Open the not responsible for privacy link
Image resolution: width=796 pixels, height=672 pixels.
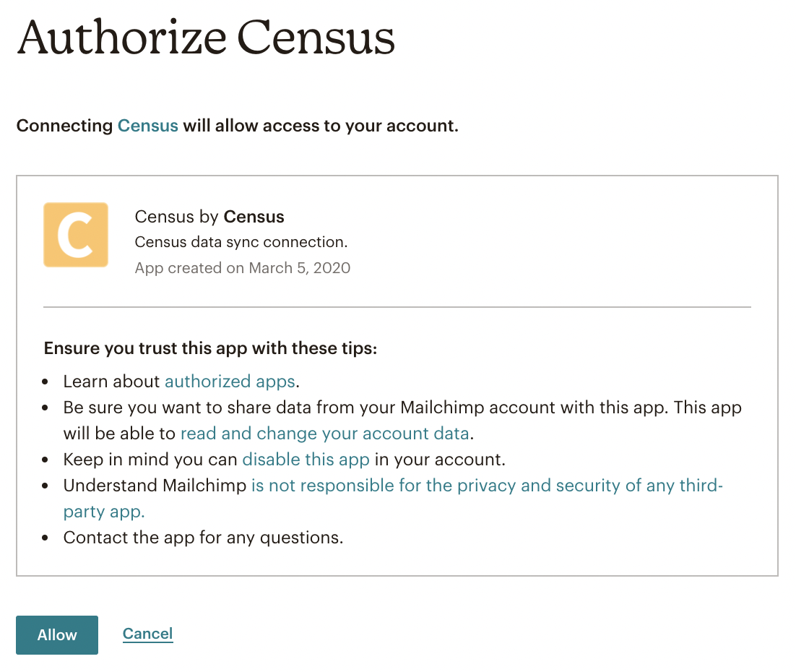pos(486,486)
